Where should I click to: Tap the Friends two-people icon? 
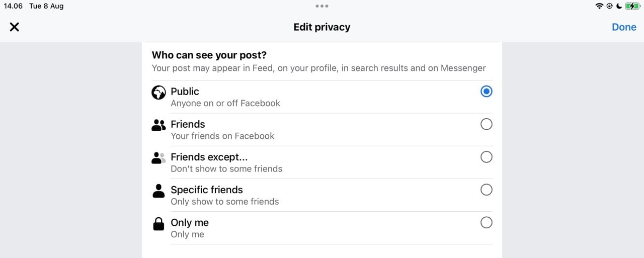pyautogui.click(x=158, y=125)
